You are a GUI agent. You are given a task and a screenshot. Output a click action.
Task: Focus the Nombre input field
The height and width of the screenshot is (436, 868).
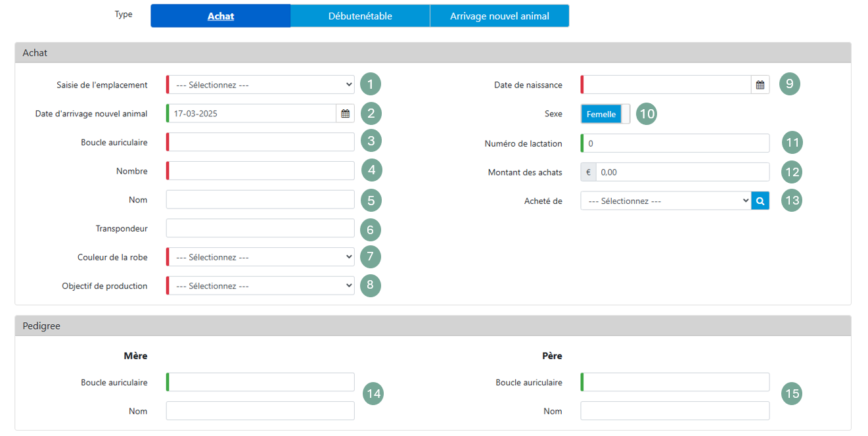(x=260, y=171)
